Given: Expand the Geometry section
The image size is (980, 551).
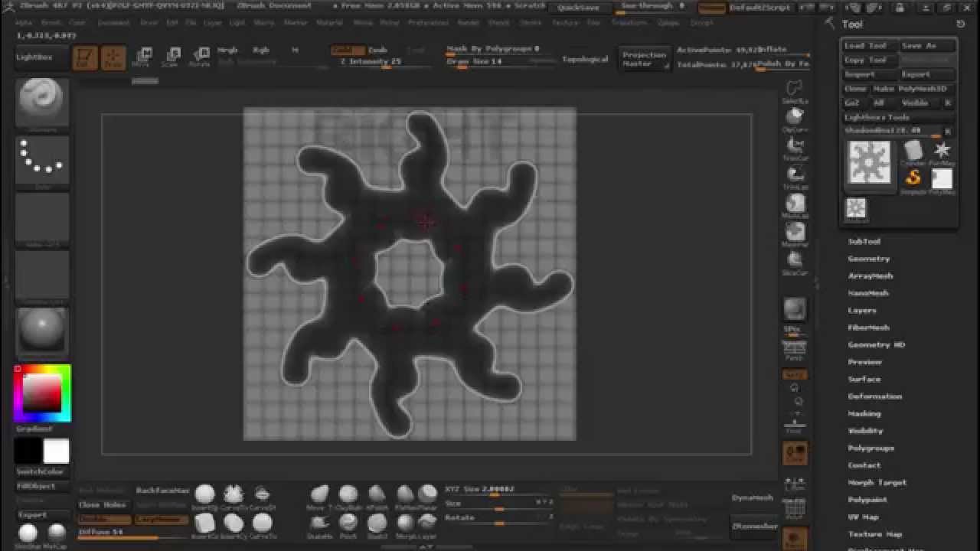Looking at the screenshot, I should click(869, 259).
